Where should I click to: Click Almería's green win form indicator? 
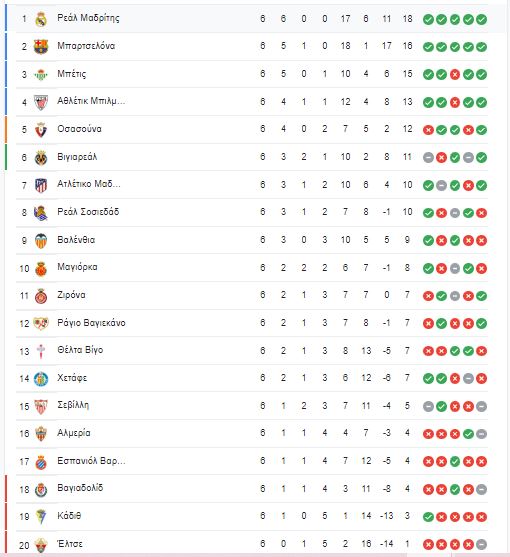coord(468,434)
